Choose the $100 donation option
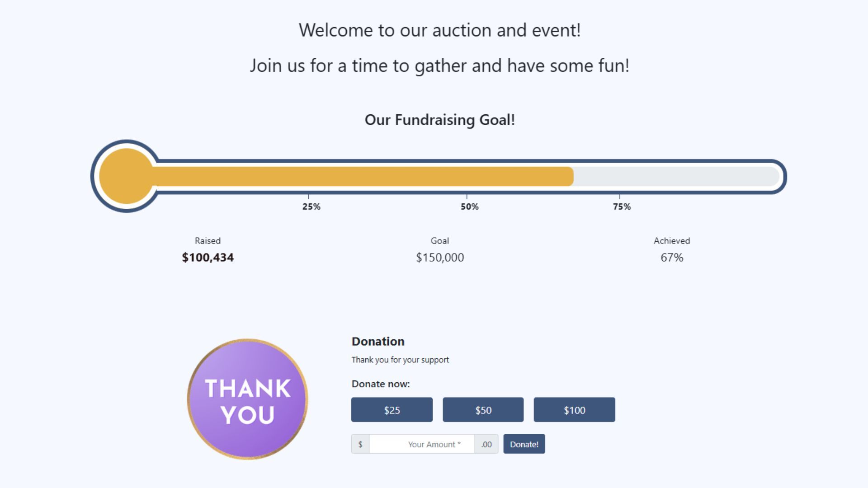Viewport: 868px width, 488px height. pyautogui.click(x=574, y=410)
